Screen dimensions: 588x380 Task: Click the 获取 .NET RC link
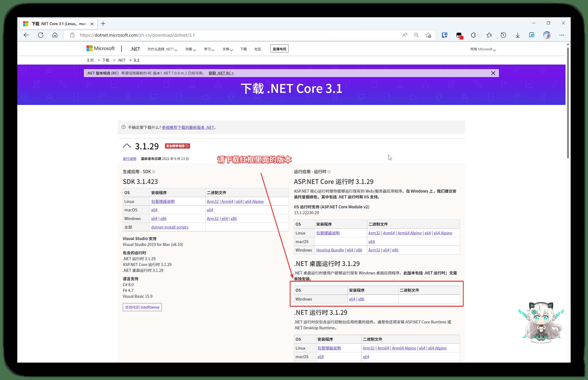pyautogui.click(x=221, y=73)
